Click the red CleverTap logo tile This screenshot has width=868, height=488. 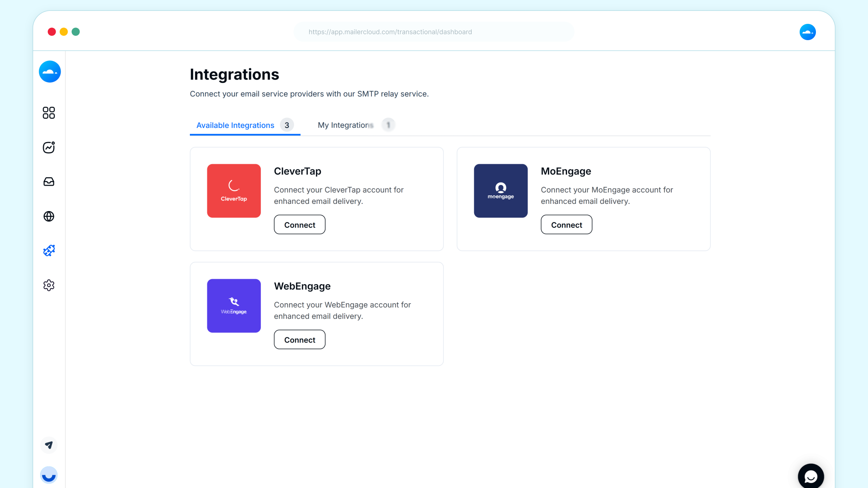234,191
